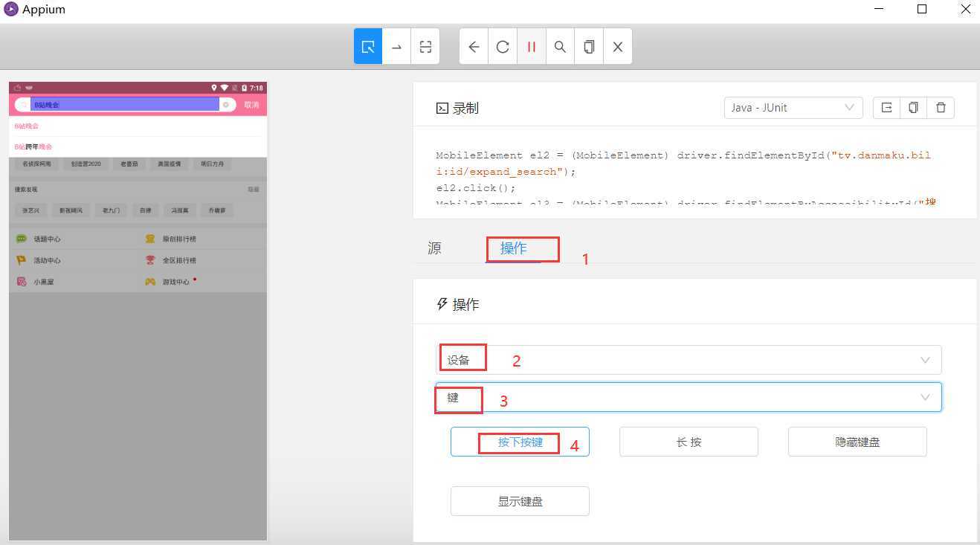Tap 取消 in phone search bar
Image resolution: width=980 pixels, height=545 pixels.
click(x=251, y=105)
